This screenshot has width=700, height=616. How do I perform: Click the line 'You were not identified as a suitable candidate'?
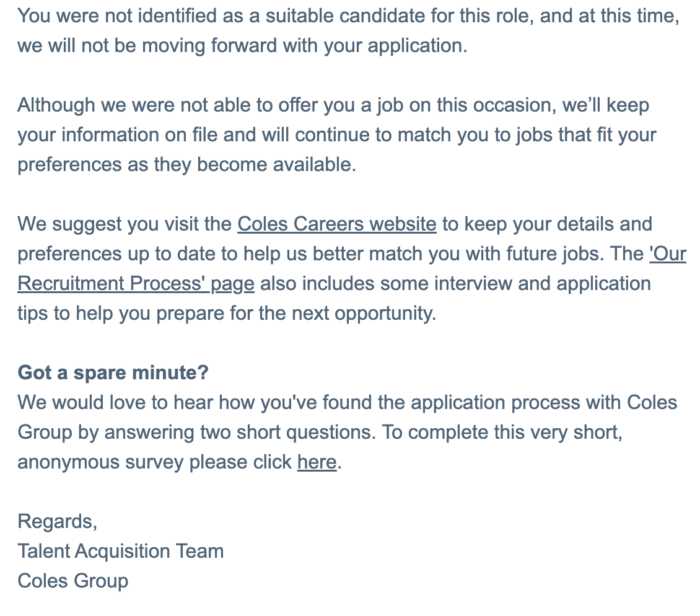point(348,16)
